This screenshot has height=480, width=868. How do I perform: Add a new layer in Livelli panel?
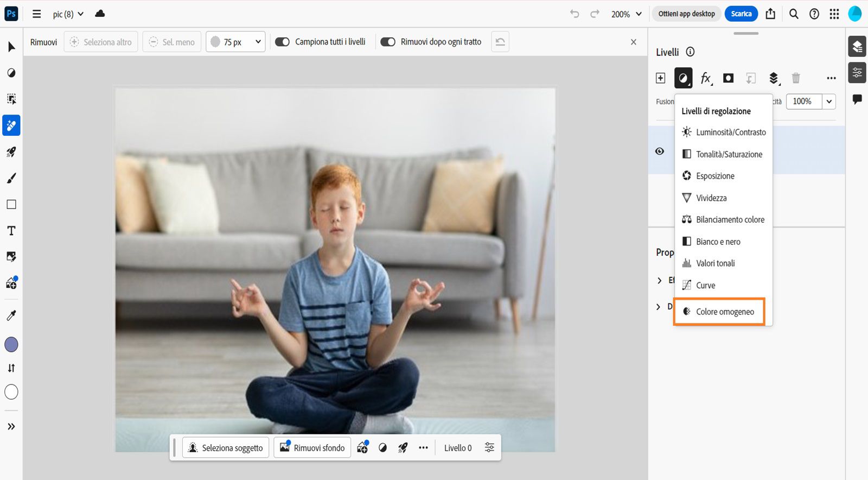[x=661, y=78]
